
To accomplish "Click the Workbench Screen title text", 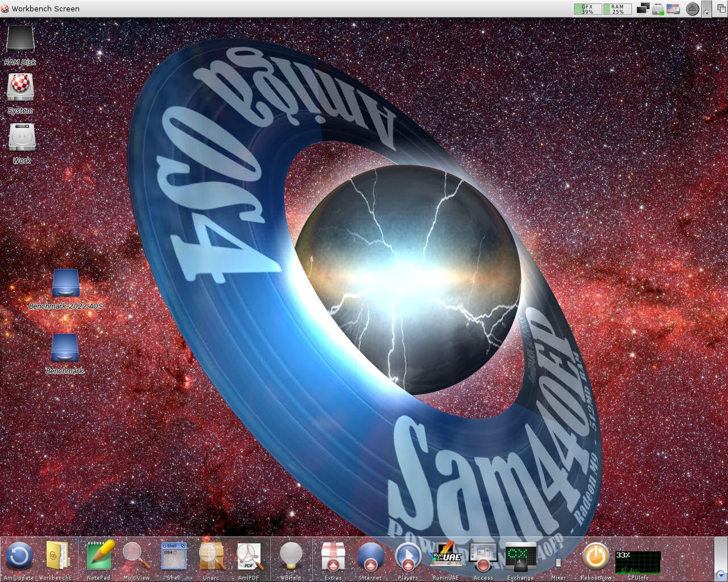I will pyautogui.click(x=45, y=9).
